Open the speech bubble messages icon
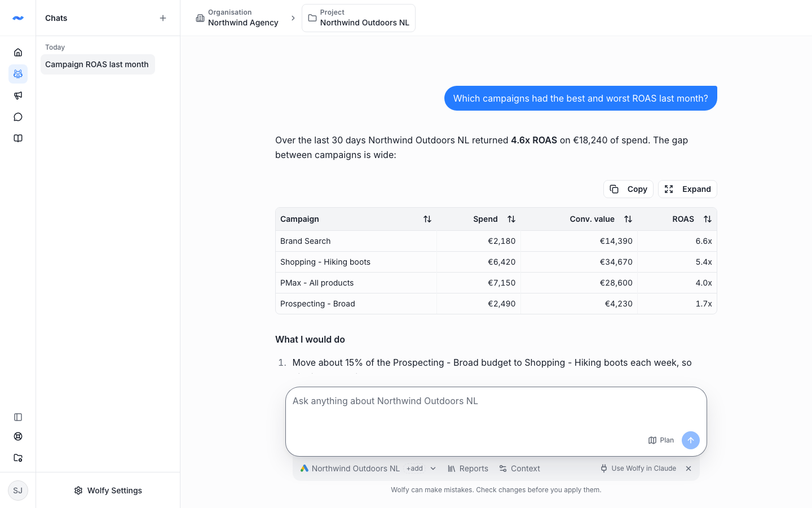812x508 pixels. coord(18,117)
